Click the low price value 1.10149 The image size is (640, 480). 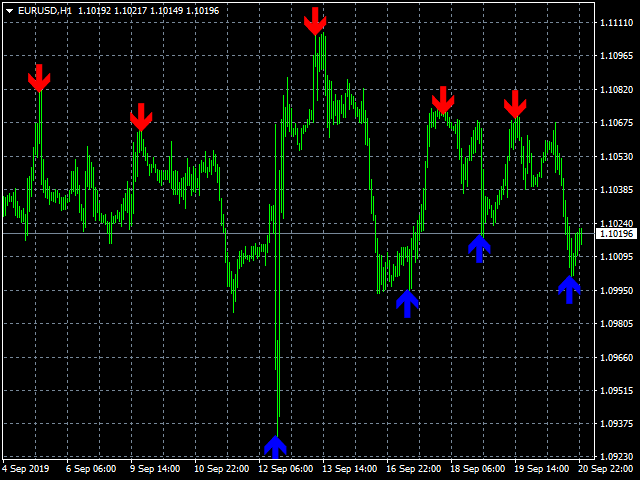point(167,11)
